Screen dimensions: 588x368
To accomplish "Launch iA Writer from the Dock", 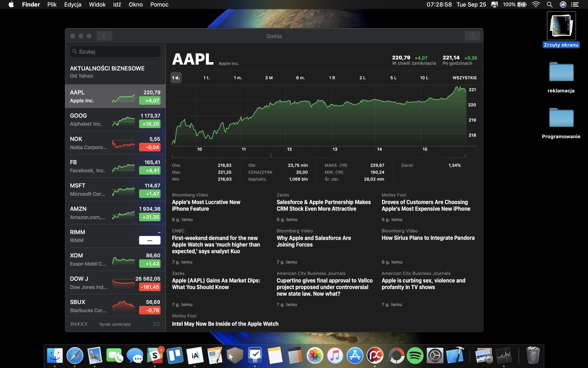I will pyautogui.click(x=195, y=355).
